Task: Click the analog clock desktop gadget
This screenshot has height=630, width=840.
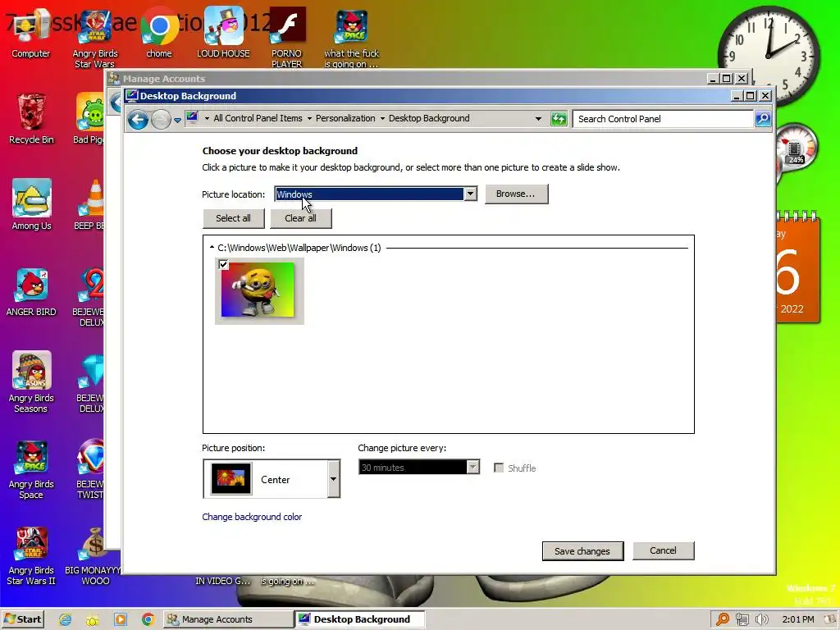Action: point(769,55)
